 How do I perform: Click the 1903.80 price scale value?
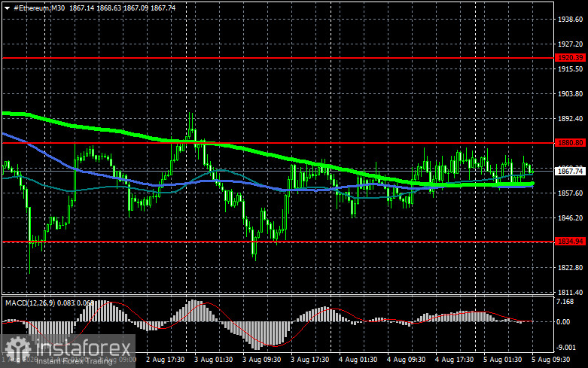pyautogui.click(x=571, y=93)
